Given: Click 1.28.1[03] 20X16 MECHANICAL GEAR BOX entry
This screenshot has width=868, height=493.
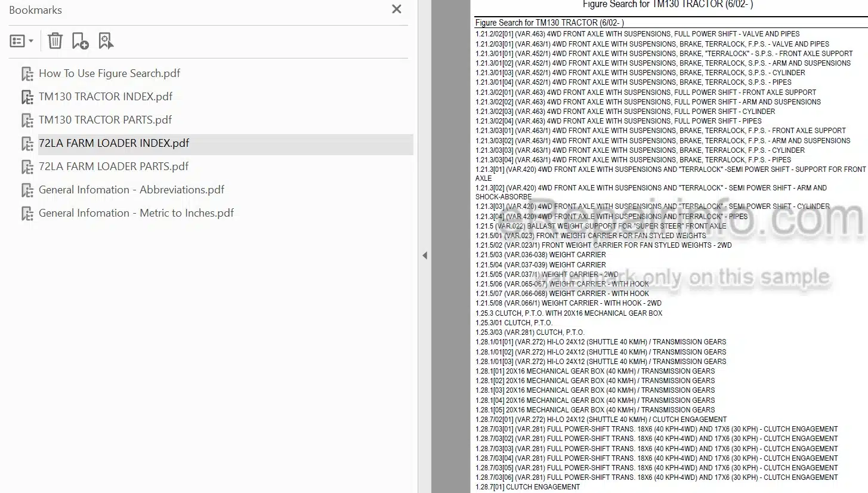Looking at the screenshot, I should pyautogui.click(x=595, y=390).
